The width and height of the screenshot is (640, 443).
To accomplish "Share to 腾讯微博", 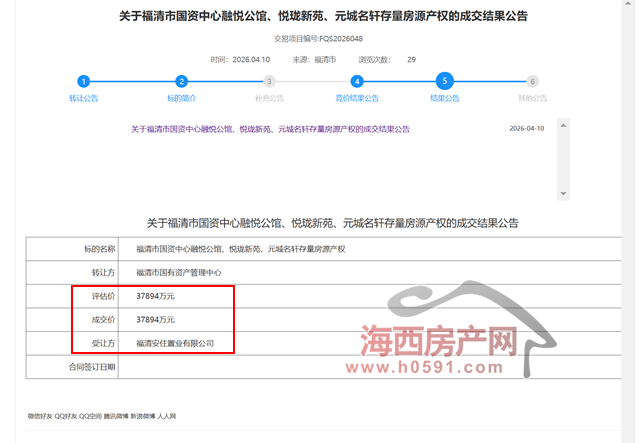I will pyautogui.click(x=116, y=415).
